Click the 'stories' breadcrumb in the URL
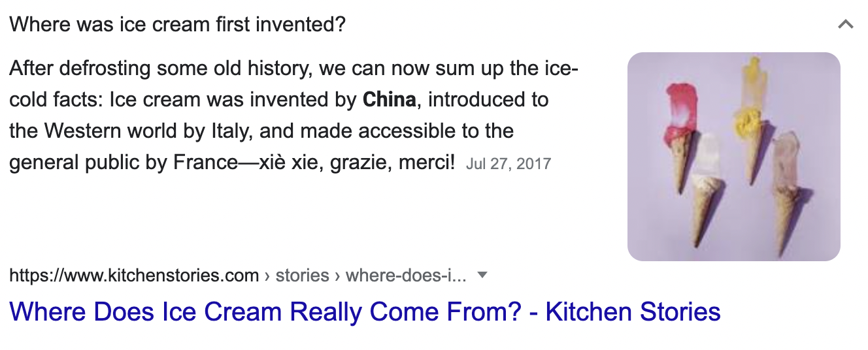The image size is (868, 350). [x=302, y=276]
